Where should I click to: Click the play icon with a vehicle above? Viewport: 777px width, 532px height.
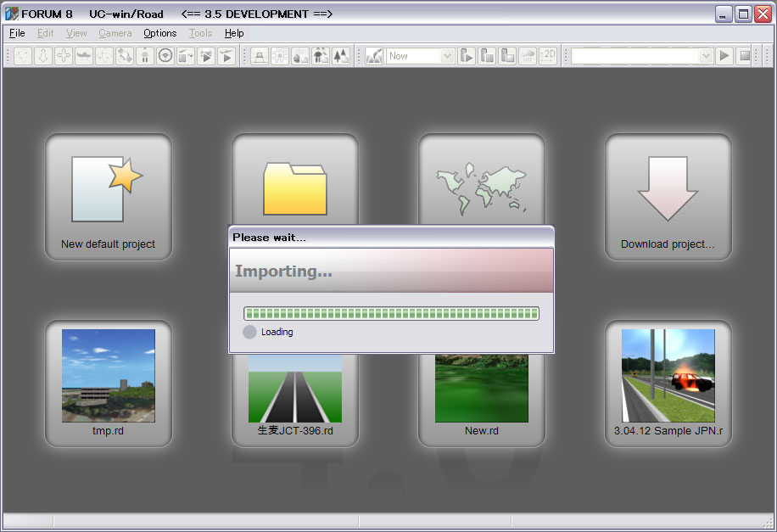pyautogui.click(x=206, y=55)
